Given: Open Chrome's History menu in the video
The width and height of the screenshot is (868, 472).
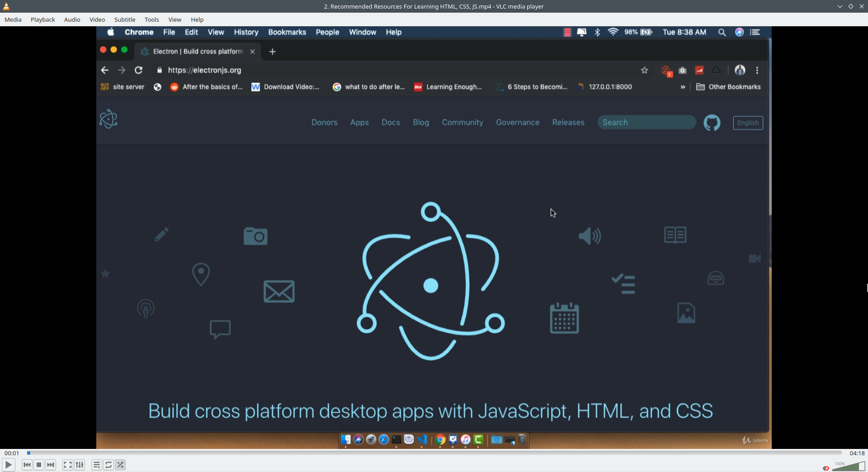Looking at the screenshot, I should [246, 32].
